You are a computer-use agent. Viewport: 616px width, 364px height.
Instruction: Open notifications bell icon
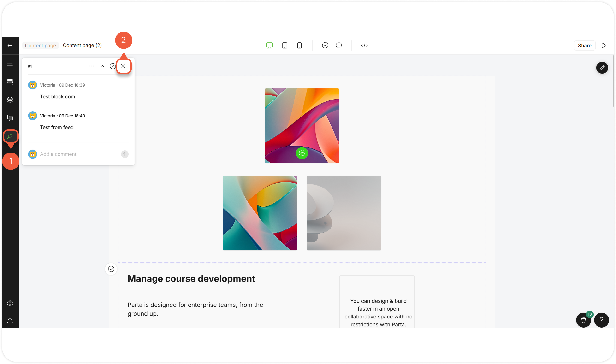[x=10, y=321]
